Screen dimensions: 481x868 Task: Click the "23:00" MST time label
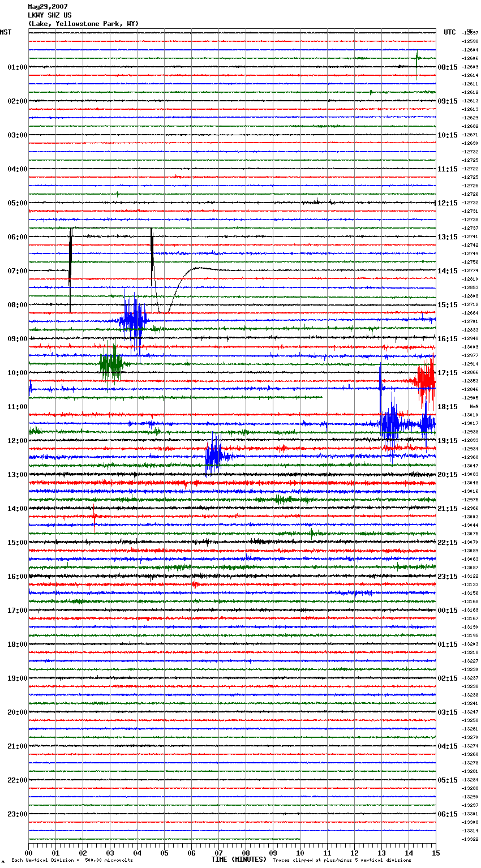[18, 814]
